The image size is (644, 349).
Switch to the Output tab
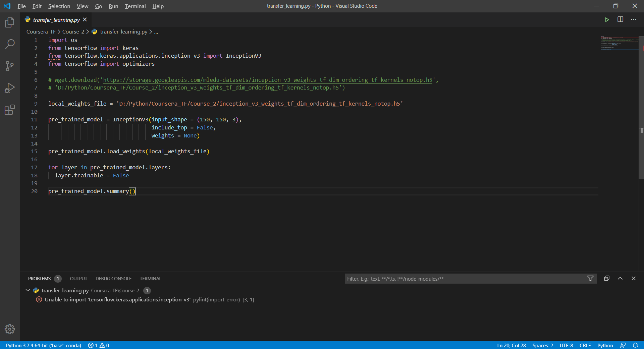click(78, 278)
